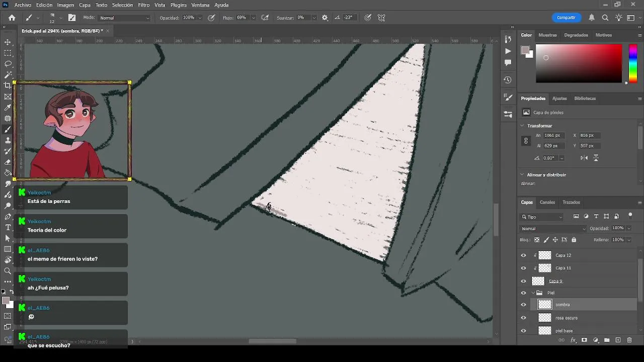This screenshot has height=362, width=644.
Task: Hide the Capa 9 layer
Action: pyautogui.click(x=523, y=281)
